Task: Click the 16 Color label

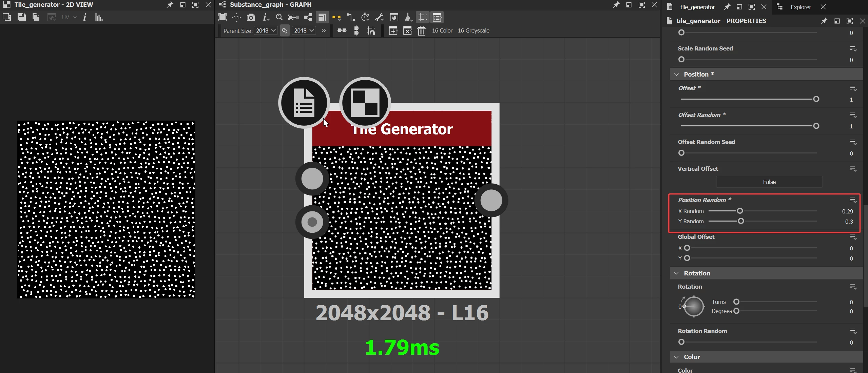Action: [x=442, y=30]
